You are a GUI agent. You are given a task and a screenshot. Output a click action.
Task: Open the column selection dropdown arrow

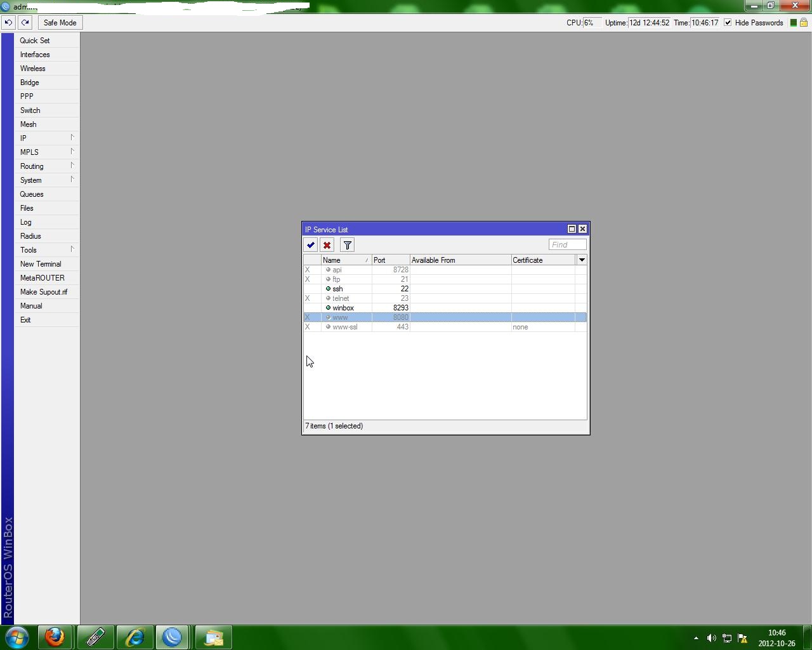581,260
